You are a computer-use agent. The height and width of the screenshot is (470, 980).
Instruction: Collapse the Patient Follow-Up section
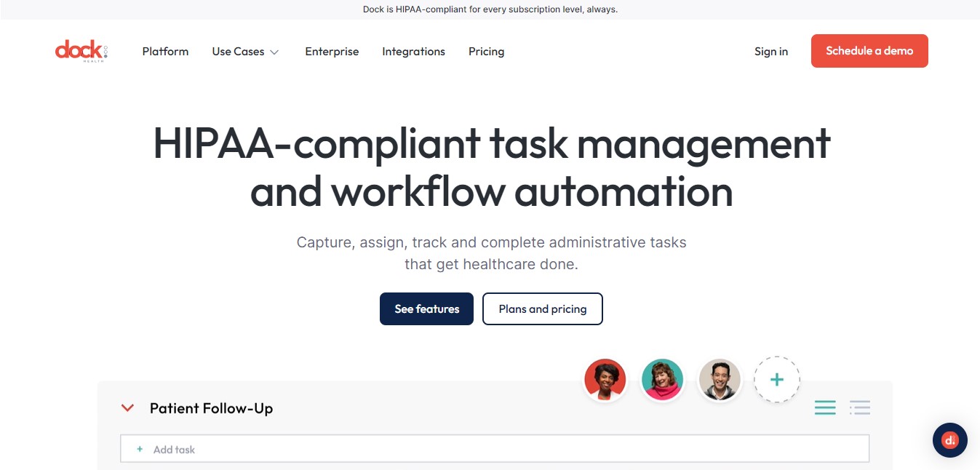pos(127,408)
